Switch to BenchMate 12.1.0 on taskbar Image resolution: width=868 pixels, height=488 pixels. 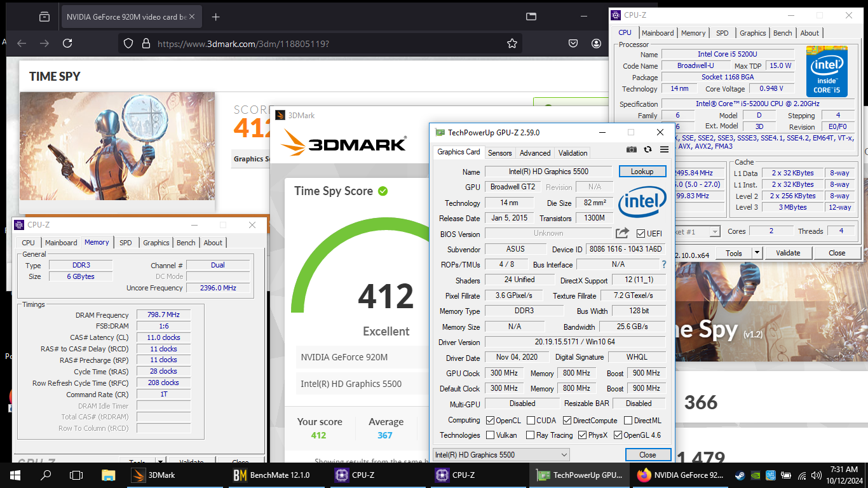tap(276, 475)
